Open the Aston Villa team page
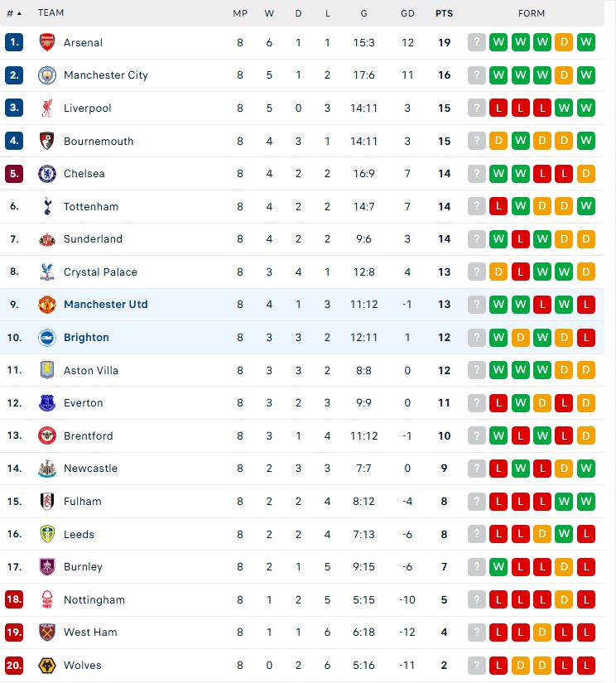Image resolution: width=616 pixels, height=683 pixels. (x=91, y=371)
